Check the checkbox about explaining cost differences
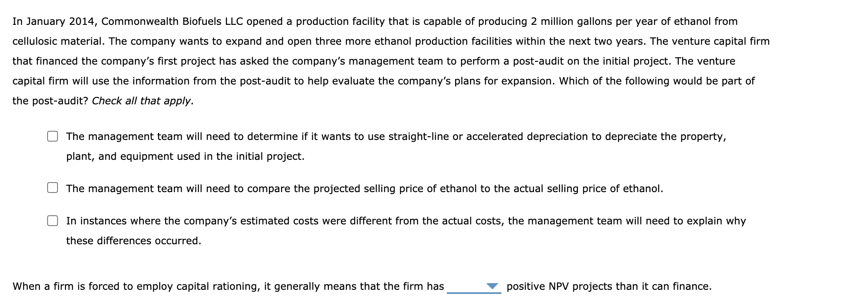The height and width of the screenshot is (308, 868). point(53,221)
